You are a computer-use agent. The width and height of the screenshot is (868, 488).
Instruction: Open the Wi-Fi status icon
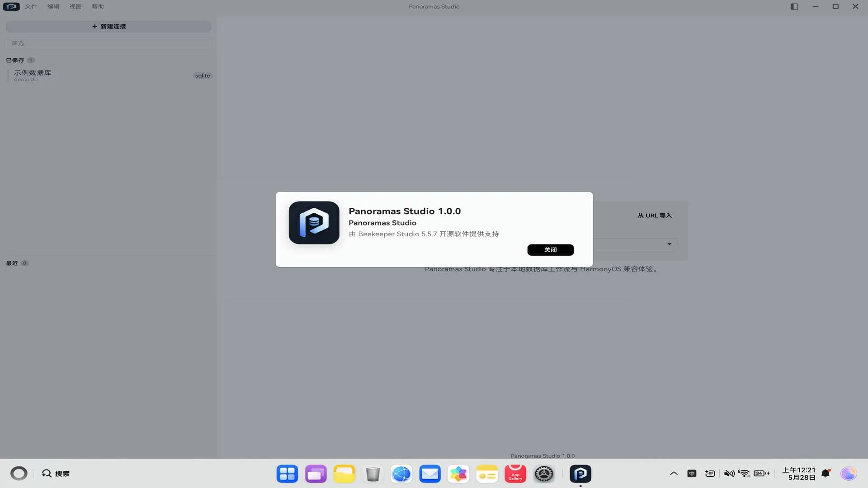[x=744, y=473]
